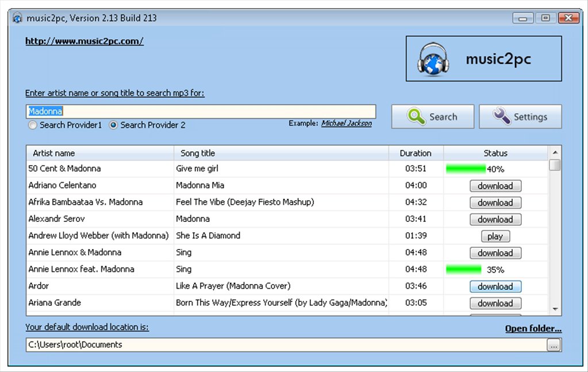The width and height of the screenshot is (588, 372).
Task: Download Madonna Mia by Adriano Celentano
Action: [x=495, y=186]
